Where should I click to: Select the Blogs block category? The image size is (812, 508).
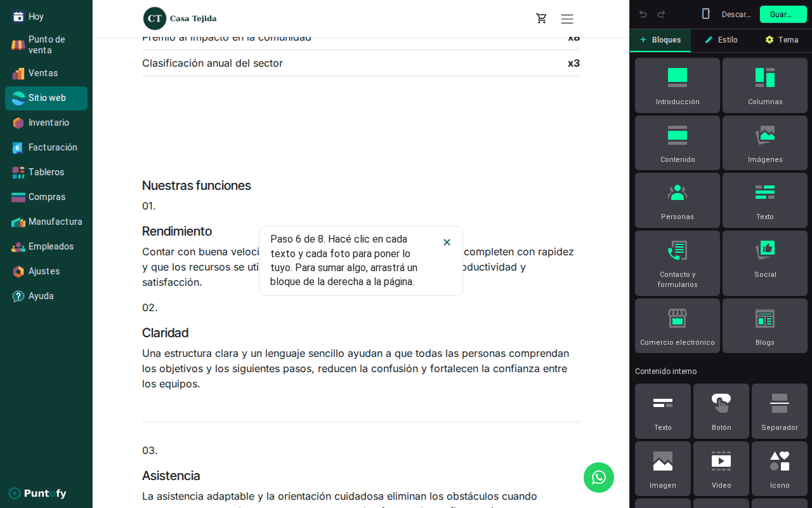765,326
